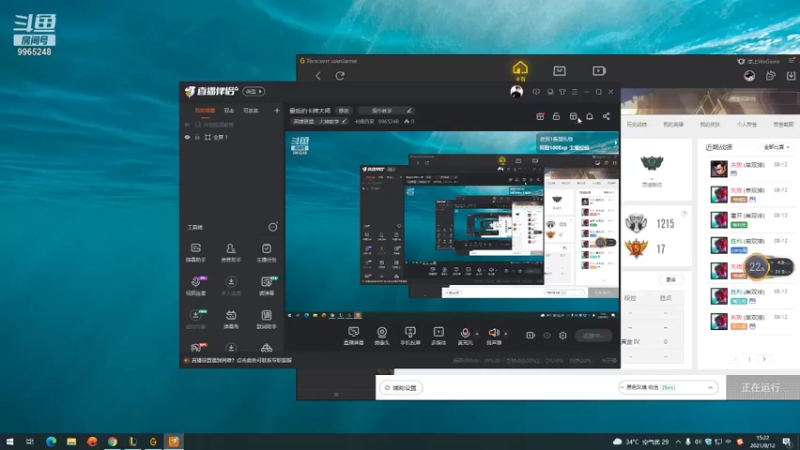The height and width of the screenshot is (450, 800).
Task: Open the notification bell in stream header
Action: 589,116
